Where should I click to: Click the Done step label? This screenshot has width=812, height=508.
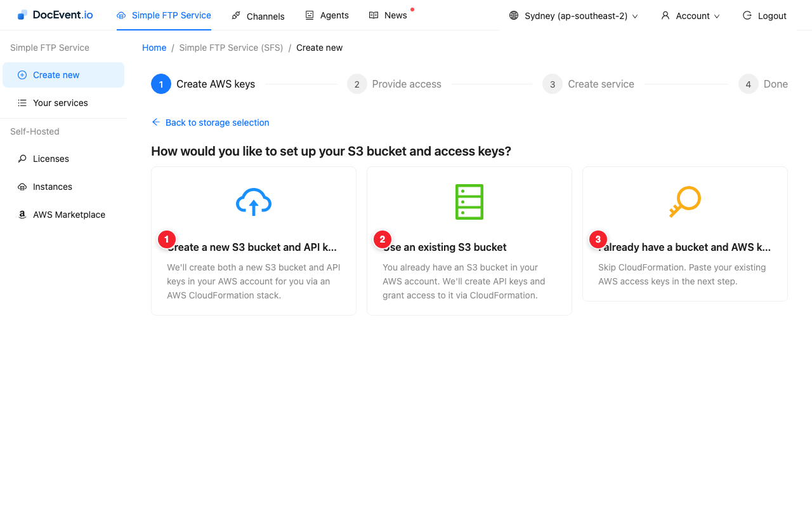point(776,84)
